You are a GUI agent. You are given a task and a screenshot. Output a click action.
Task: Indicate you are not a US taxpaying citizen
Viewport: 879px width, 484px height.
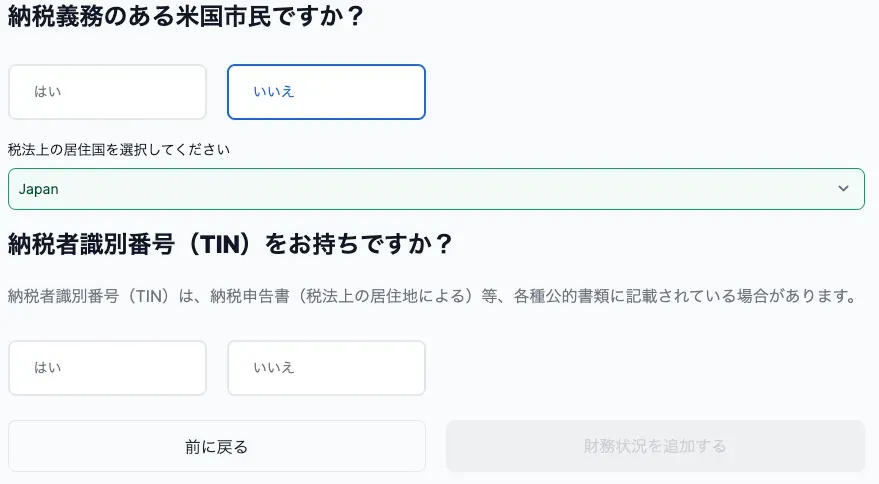326,92
